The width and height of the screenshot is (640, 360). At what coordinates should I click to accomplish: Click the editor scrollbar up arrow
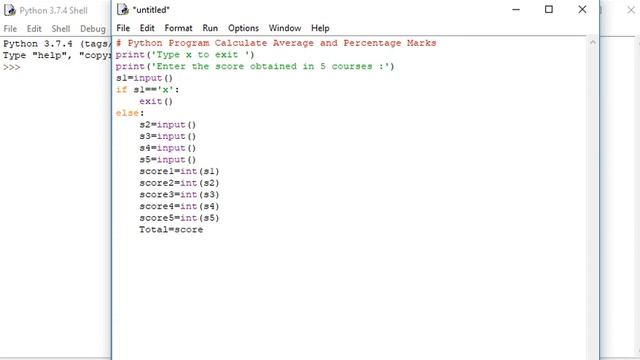[593, 42]
